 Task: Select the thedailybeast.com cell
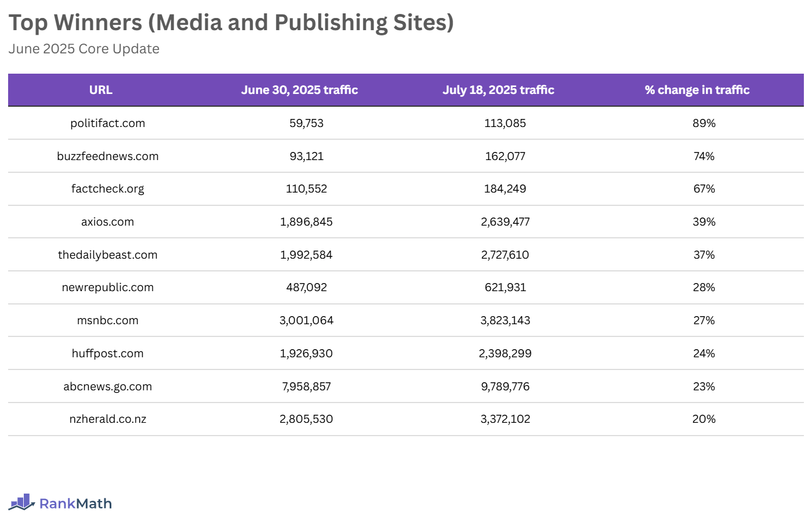coord(108,255)
